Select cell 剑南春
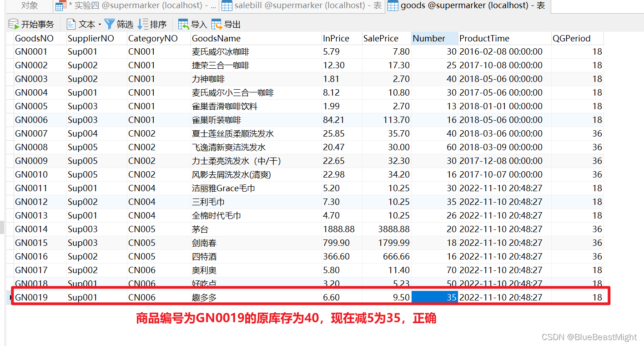This screenshot has width=644, height=346. [x=256, y=243]
